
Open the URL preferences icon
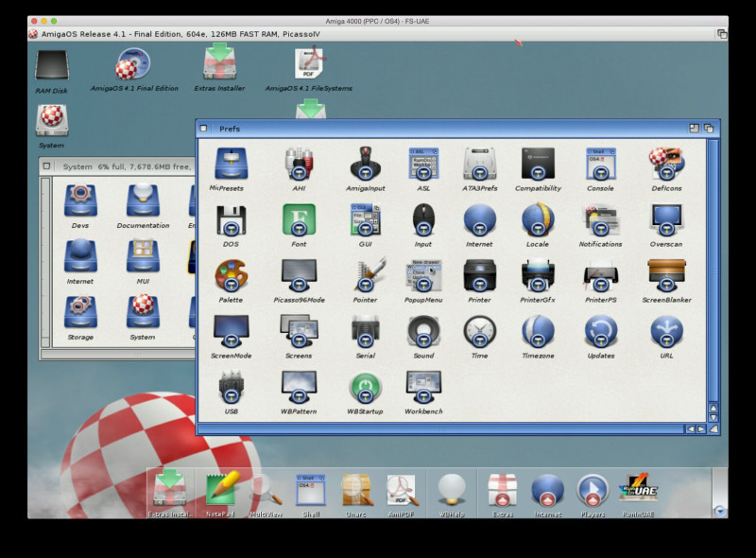[x=666, y=332]
